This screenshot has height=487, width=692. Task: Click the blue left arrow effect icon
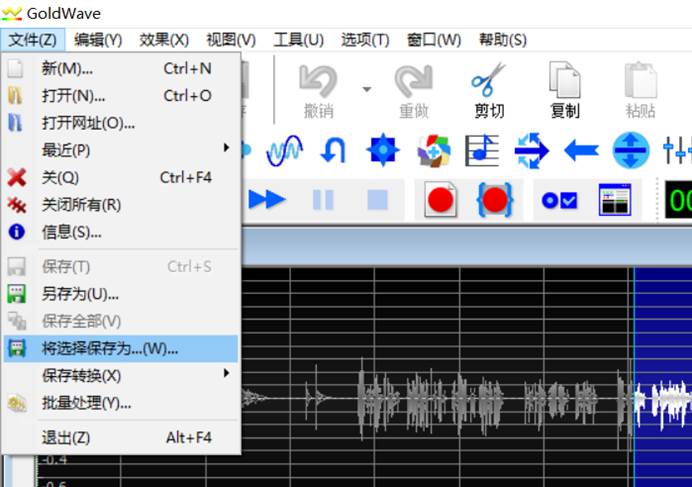click(x=581, y=151)
